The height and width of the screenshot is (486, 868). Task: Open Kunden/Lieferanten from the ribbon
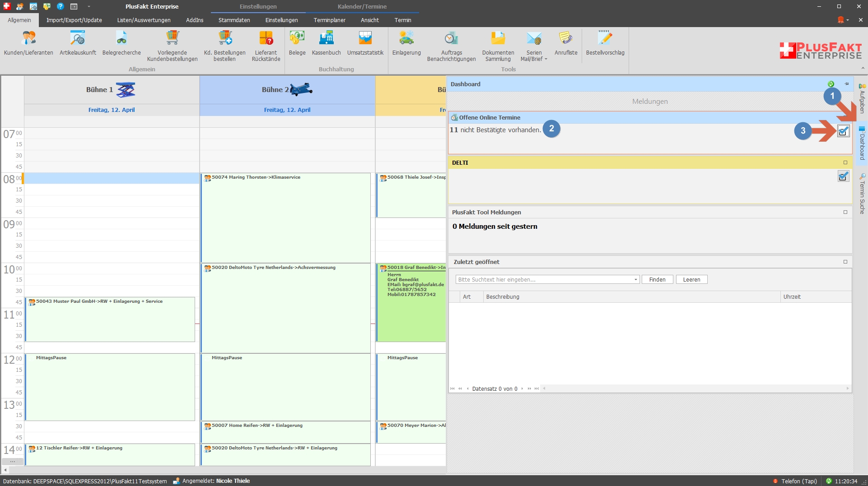(x=28, y=44)
